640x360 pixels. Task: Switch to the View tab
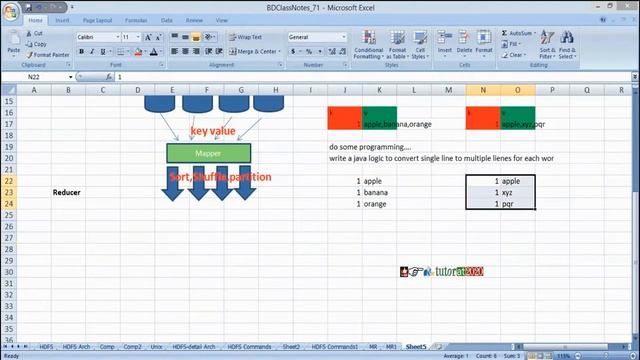(222, 20)
